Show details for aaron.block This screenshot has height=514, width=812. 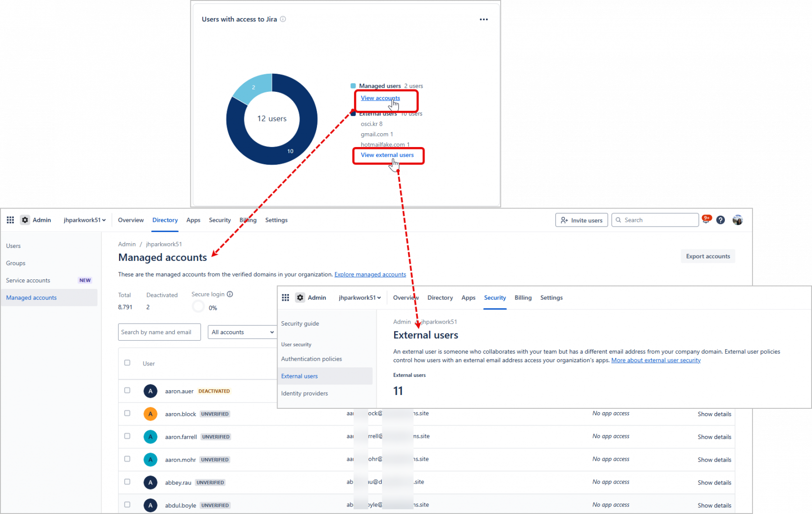(714, 414)
